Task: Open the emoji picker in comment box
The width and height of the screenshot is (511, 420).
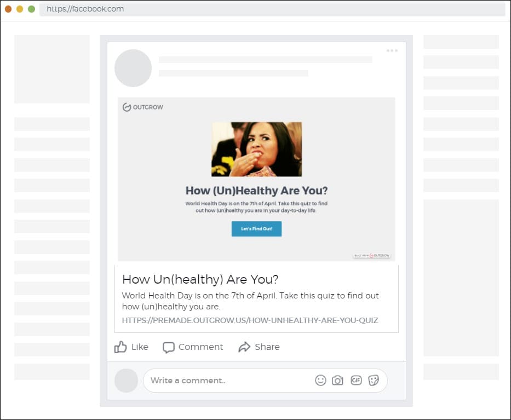Action: (320, 380)
